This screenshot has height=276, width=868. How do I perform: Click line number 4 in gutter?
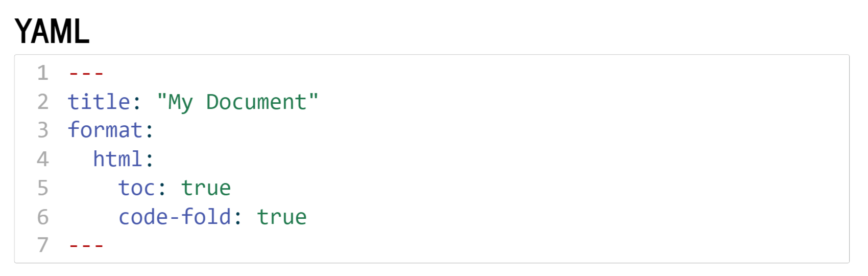[x=43, y=159]
